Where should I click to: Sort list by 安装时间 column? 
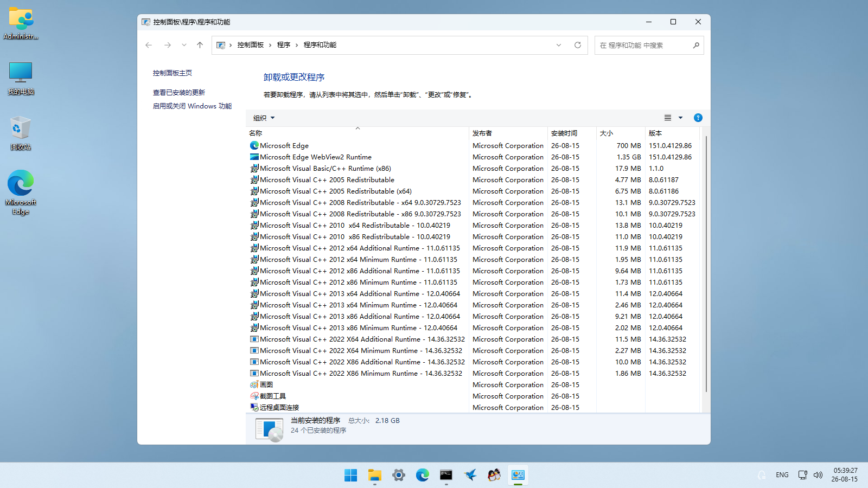[x=572, y=133]
